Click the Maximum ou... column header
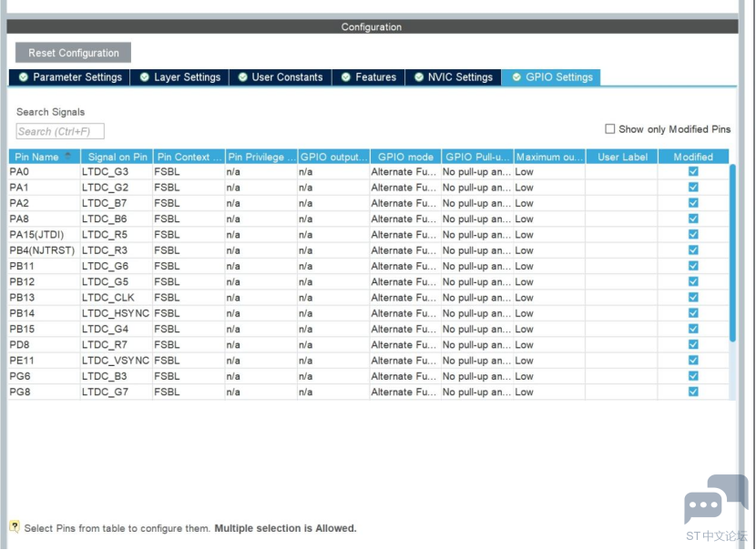 point(549,157)
